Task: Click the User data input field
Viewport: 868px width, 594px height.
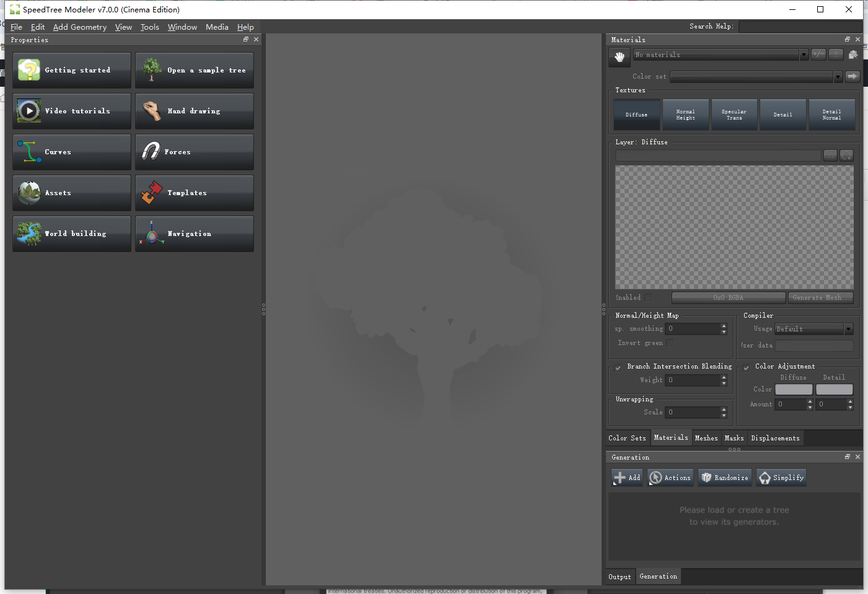Action: pyautogui.click(x=814, y=346)
